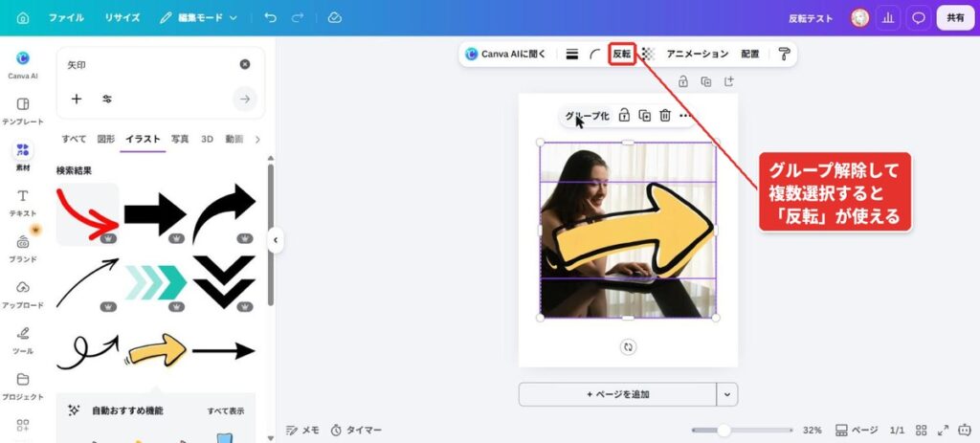Viewport: 980px width, 443px height.
Task: Click + ページを追加 button
Action: pyautogui.click(x=617, y=394)
